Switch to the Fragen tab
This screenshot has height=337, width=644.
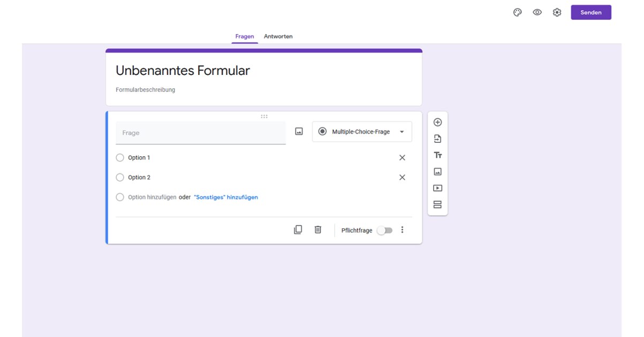coord(245,36)
